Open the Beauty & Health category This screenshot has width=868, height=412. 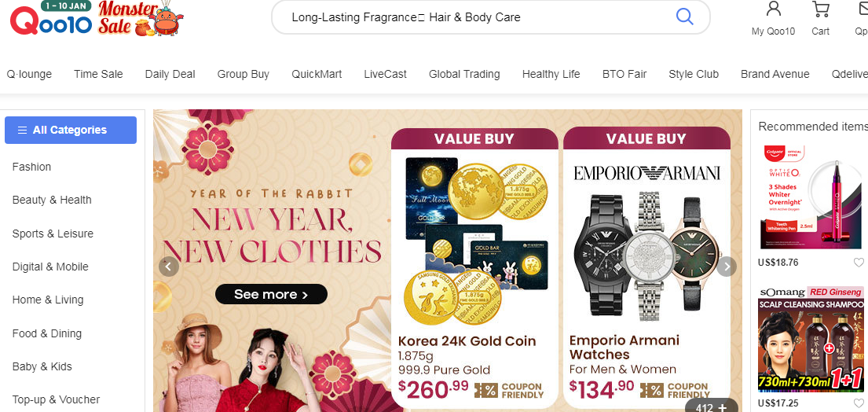point(52,200)
